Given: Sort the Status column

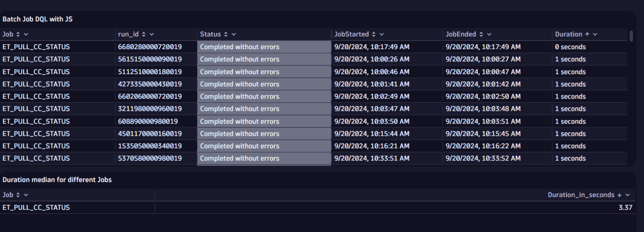Looking at the screenshot, I should pyautogui.click(x=225, y=34).
